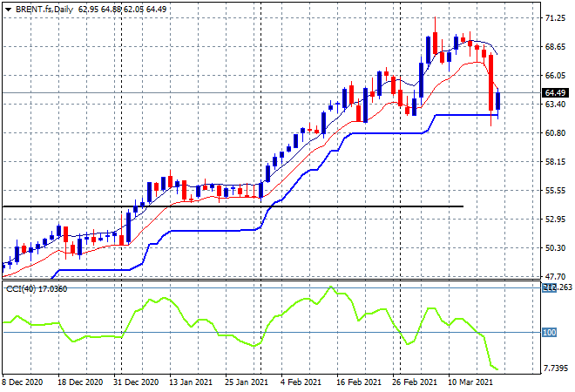This screenshot has width=575, height=392.
Task: Click the CCI 100 level label
Action: pyautogui.click(x=550, y=332)
